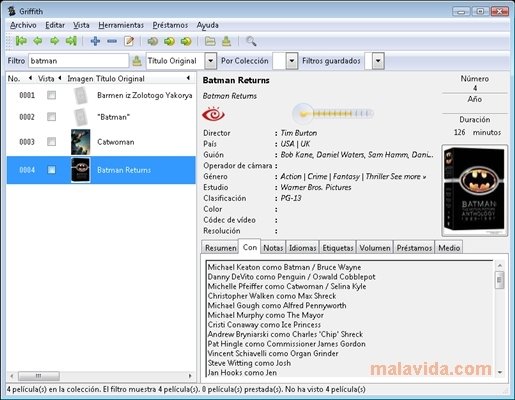The width and height of the screenshot is (515, 400).
Task: Toggle seen checkbox for Batman Returns
Action: tap(51, 170)
